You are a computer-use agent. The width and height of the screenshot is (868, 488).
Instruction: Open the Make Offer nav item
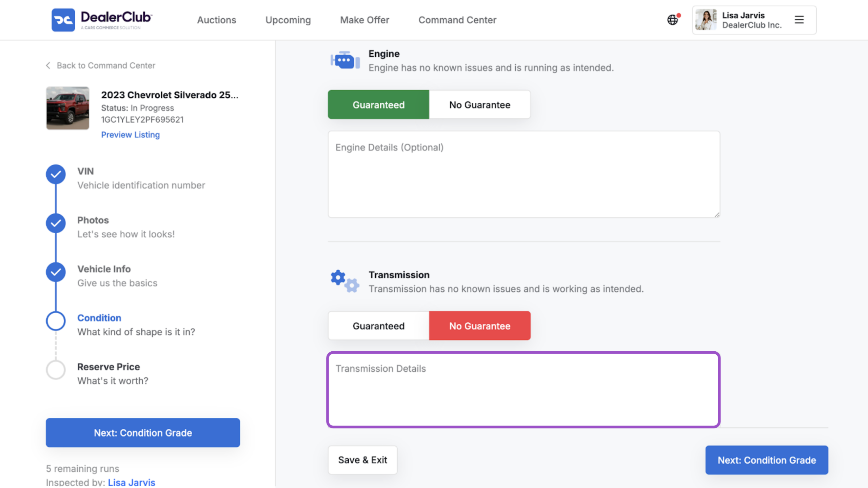(364, 20)
